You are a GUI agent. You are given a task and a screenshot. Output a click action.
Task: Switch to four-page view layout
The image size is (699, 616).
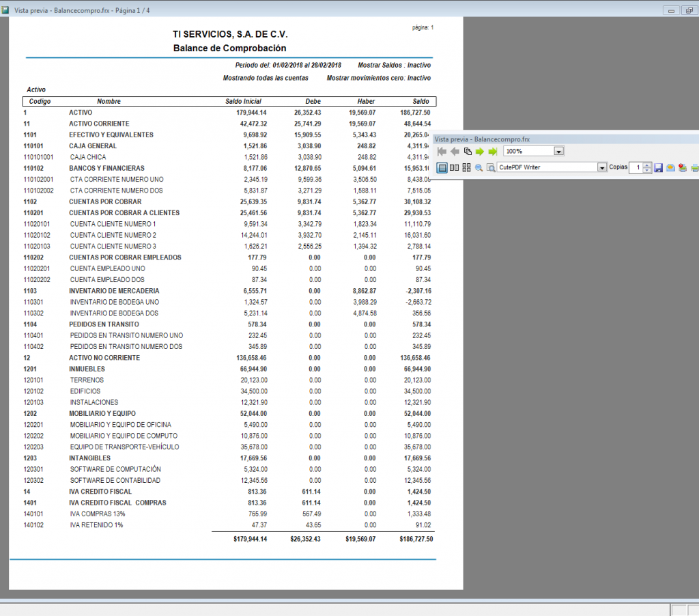click(x=466, y=168)
